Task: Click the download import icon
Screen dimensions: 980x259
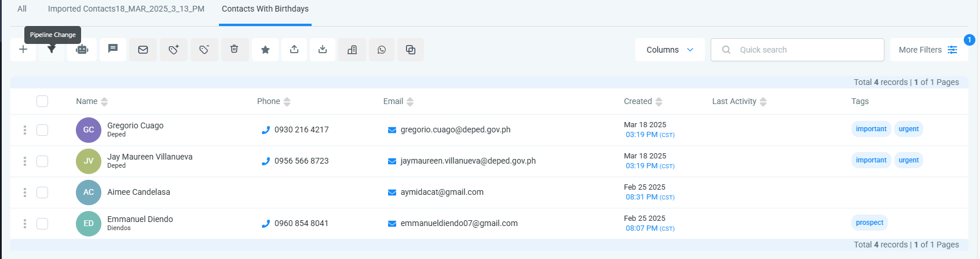Action: [323, 50]
